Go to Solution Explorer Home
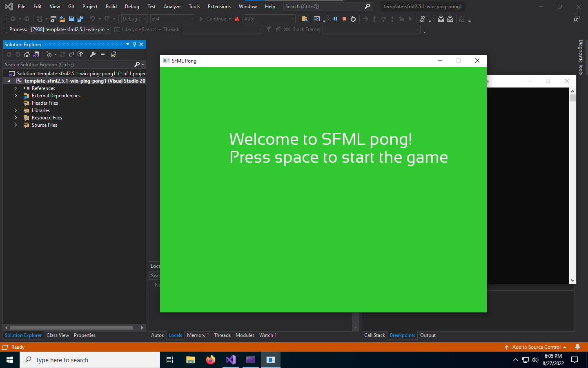 pyautogui.click(x=27, y=54)
